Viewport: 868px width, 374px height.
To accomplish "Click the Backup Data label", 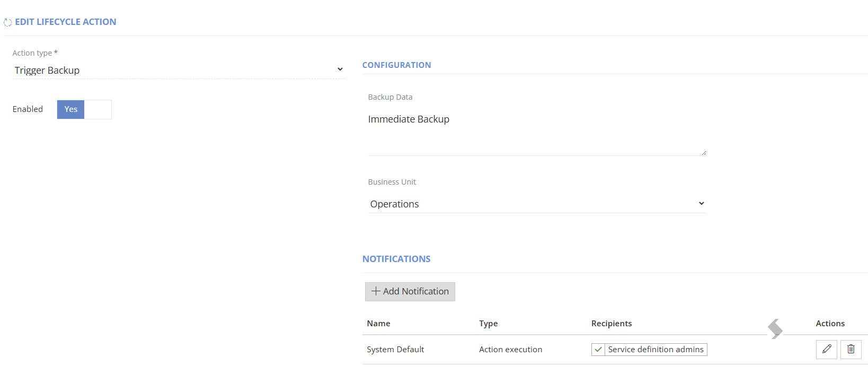I will click(390, 97).
